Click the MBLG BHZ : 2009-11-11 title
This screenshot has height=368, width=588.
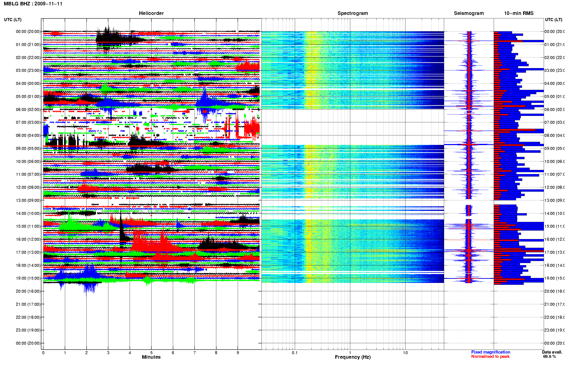[33, 4]
